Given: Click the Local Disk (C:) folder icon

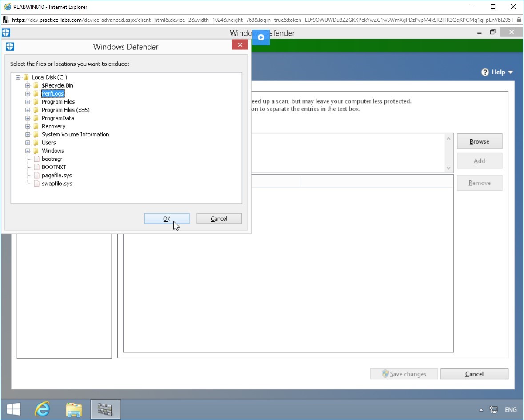Looking at the screenshot, I should [x=26, y=77].
